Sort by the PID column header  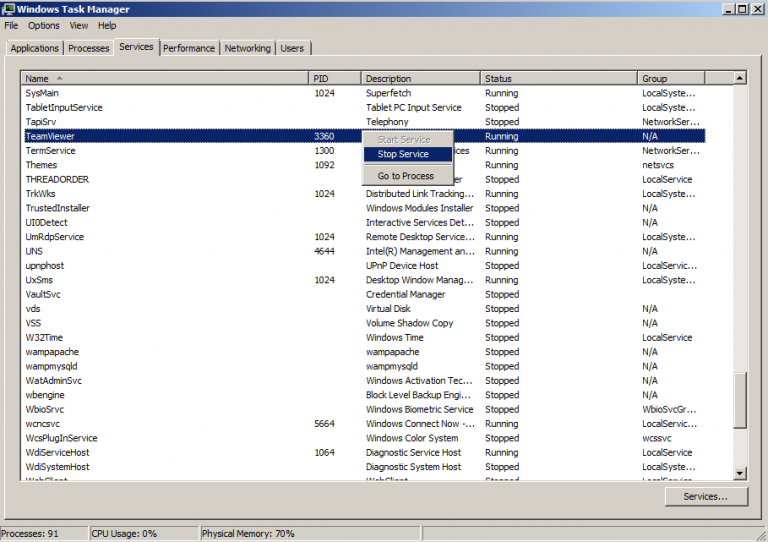(x=335, y=78)
